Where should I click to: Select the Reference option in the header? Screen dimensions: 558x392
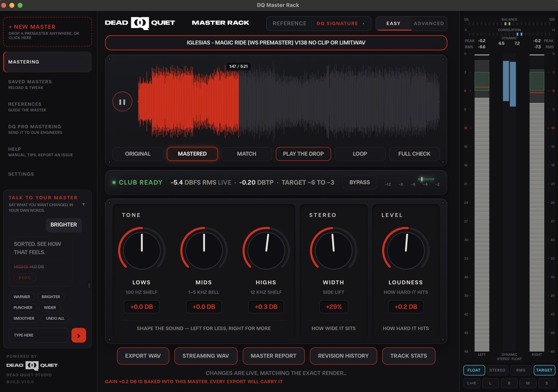click(x=289, y=23)
